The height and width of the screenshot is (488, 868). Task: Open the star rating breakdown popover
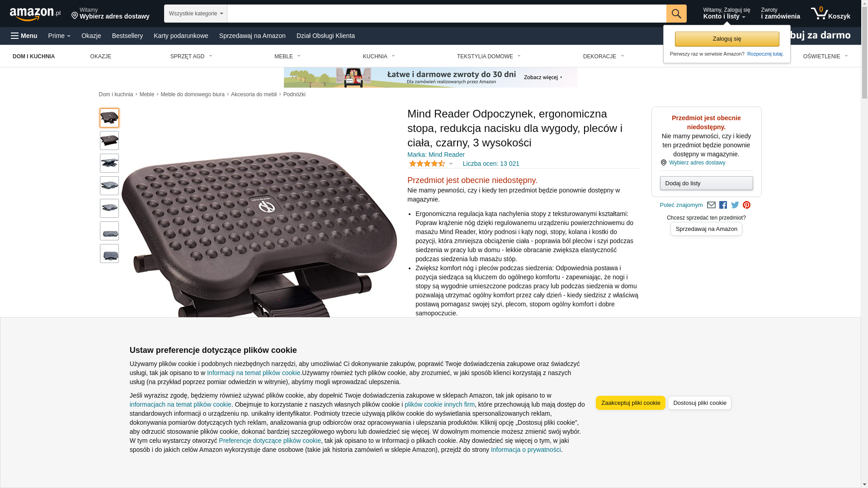click(x=431, y=164)
